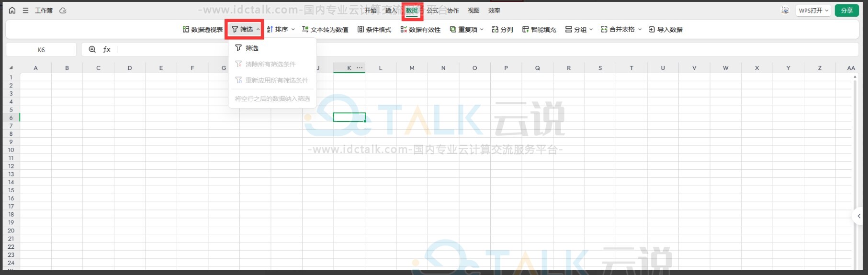Click into the formula bar input

(487, 49)
